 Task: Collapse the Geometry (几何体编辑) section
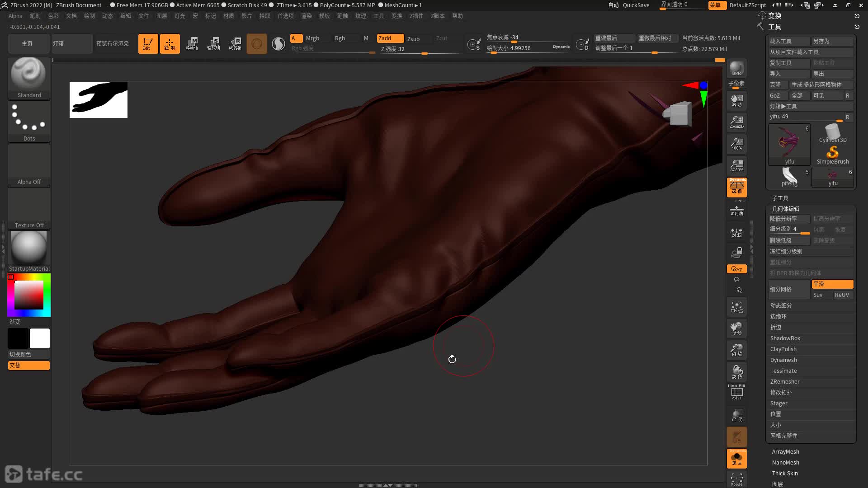pos(786,209)
